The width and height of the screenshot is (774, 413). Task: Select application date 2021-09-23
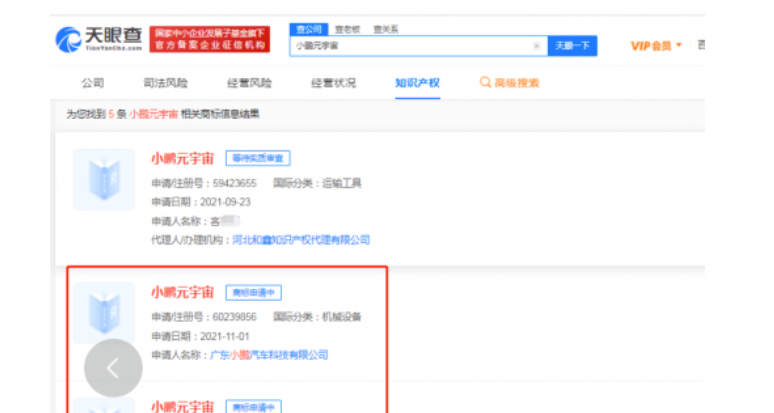click(225, 202)
